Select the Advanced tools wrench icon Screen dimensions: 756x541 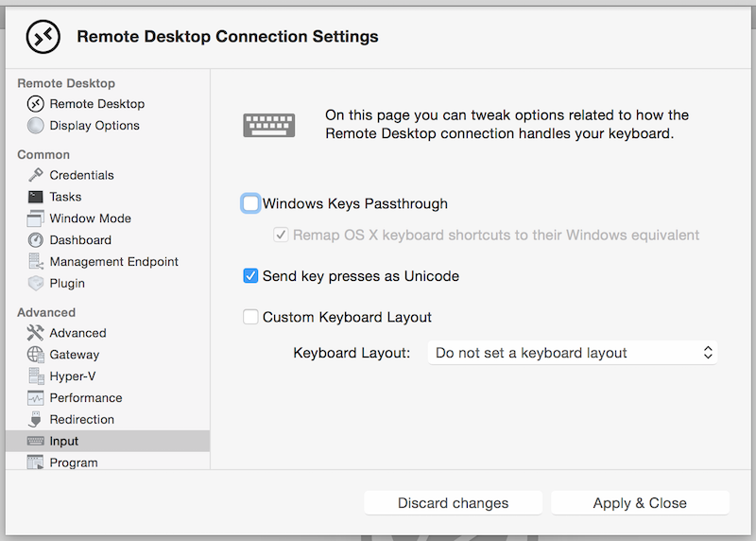coord(35,333)
